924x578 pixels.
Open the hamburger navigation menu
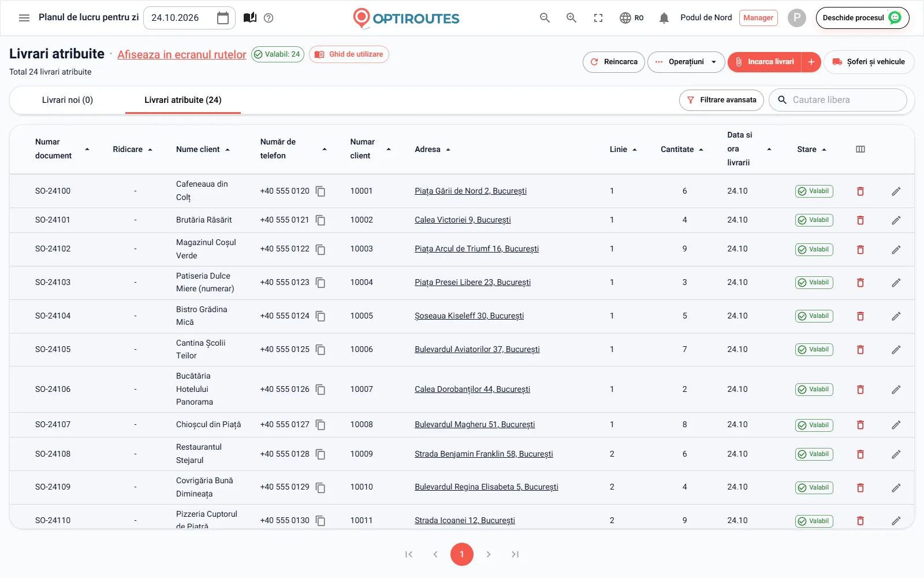24,18
